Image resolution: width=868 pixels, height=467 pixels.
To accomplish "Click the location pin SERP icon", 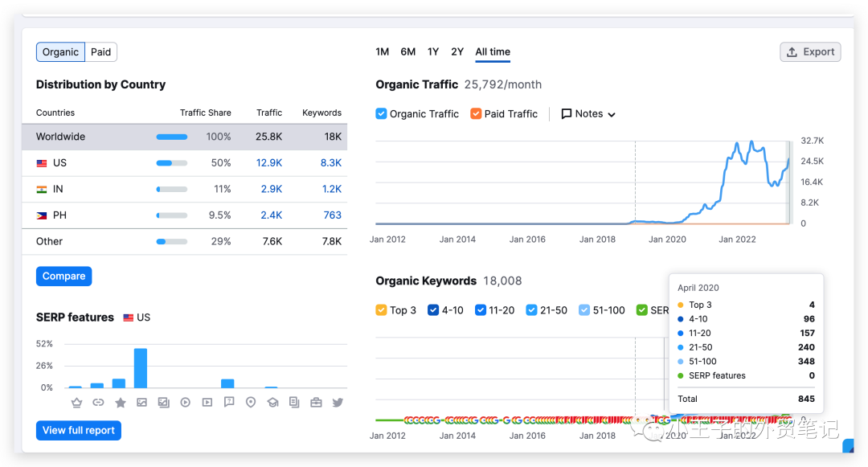I will (251, 402).
